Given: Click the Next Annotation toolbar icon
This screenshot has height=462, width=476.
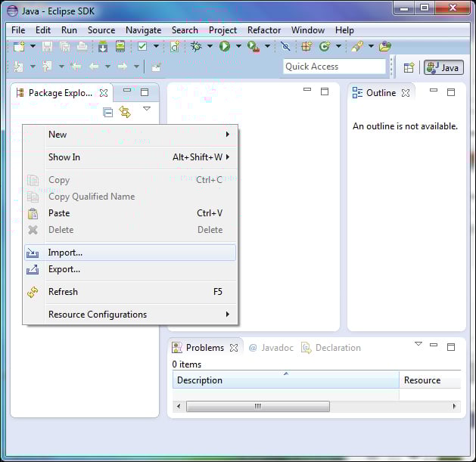Looking at the screenshot, I should pos(18,67).
